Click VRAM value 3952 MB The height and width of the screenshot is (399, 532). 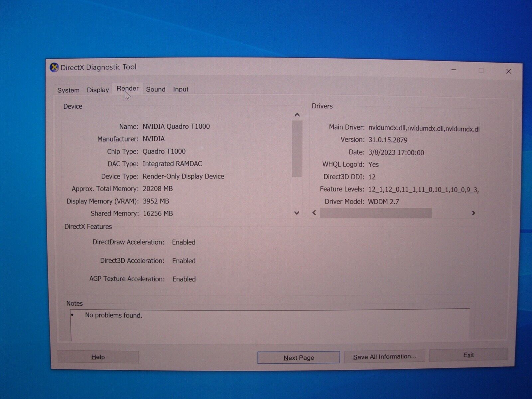coord(156,201)
